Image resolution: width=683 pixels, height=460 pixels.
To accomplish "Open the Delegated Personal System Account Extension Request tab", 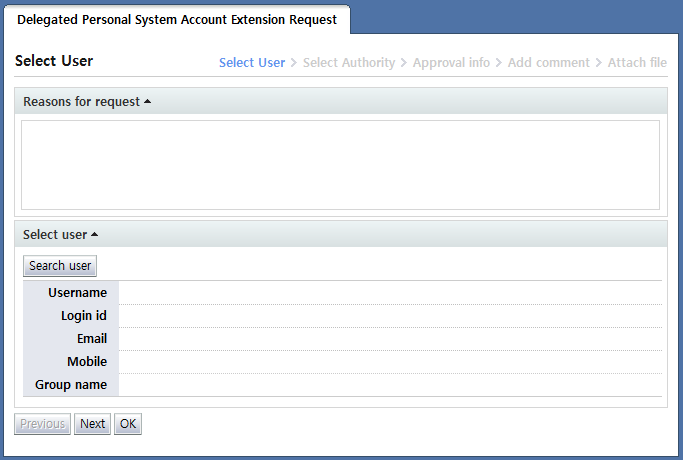I will coord(177,20).
